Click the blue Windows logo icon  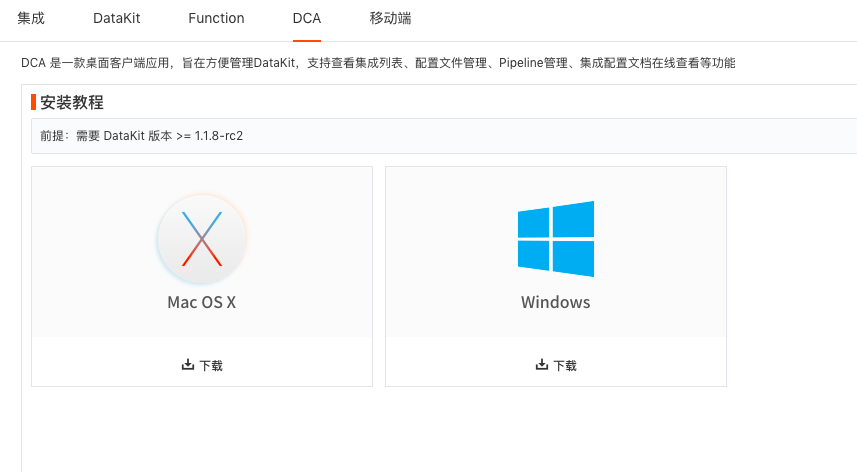pyautogui.click(x=556, y=239)
